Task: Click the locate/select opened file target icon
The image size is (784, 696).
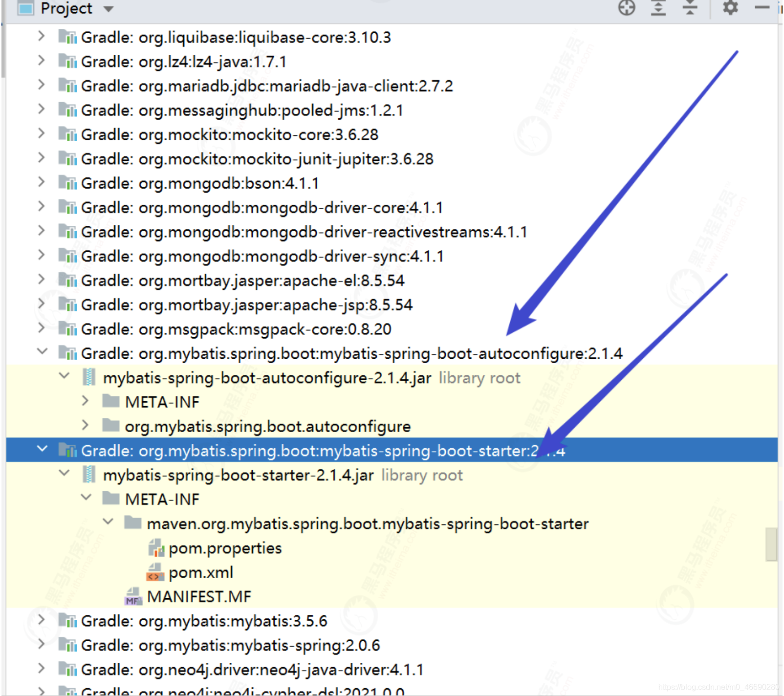Action: pyautogui.click(x=627, y=8)
